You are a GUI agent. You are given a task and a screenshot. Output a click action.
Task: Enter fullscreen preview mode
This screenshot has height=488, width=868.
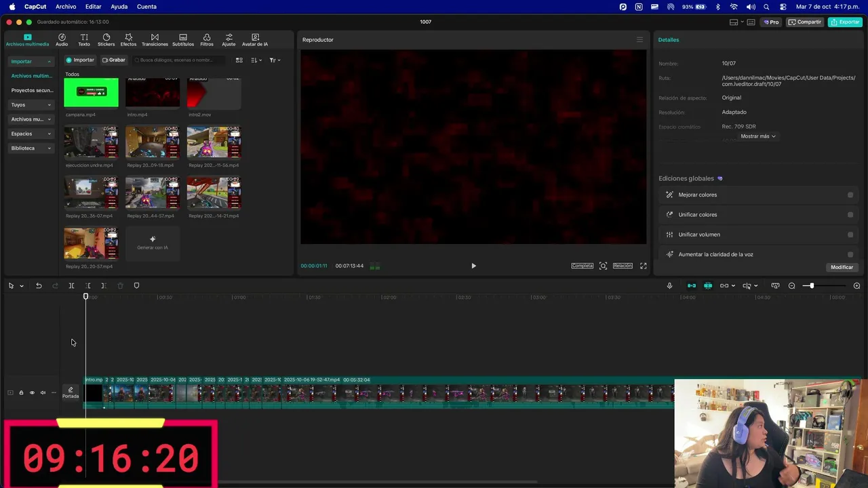[x=643, y=266]
